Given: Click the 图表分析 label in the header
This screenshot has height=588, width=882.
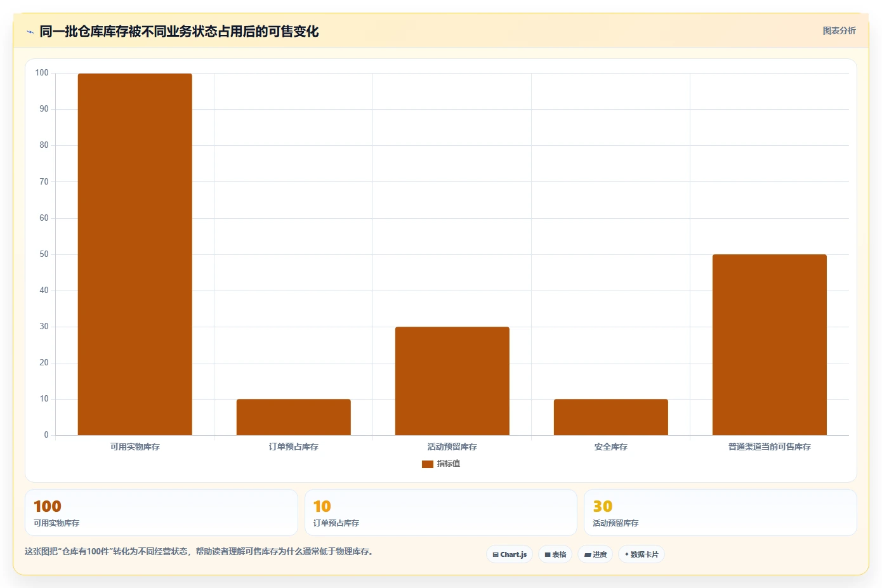Looking at the screenshot, I should pos(839,30).
